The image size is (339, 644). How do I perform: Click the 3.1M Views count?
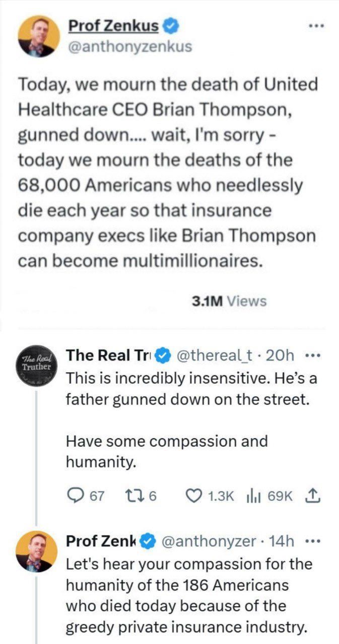point(229,301)
